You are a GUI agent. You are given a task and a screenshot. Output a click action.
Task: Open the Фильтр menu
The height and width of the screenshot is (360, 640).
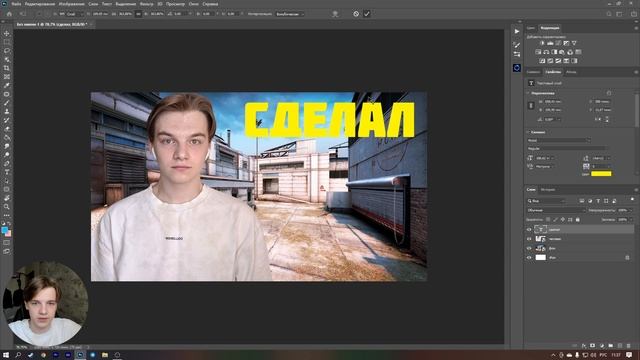pyautogui.click(x=146, y=4)
